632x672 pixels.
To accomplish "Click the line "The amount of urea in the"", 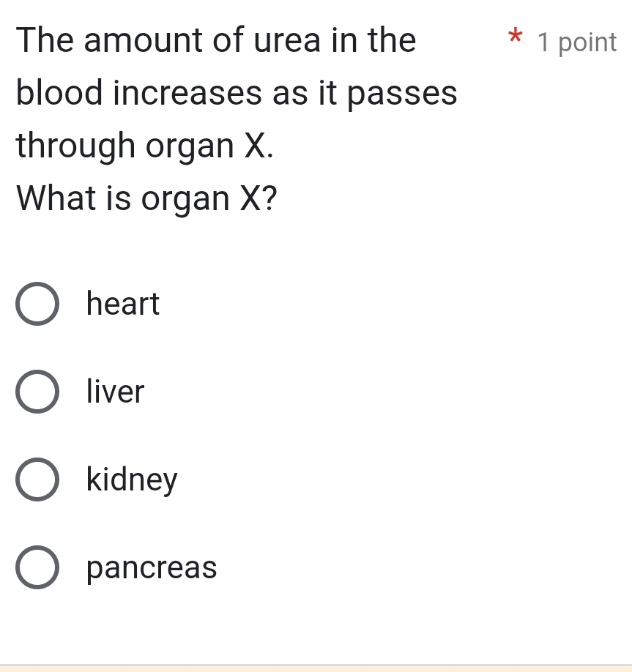I will pyautogui.click(x=216, y=40).
